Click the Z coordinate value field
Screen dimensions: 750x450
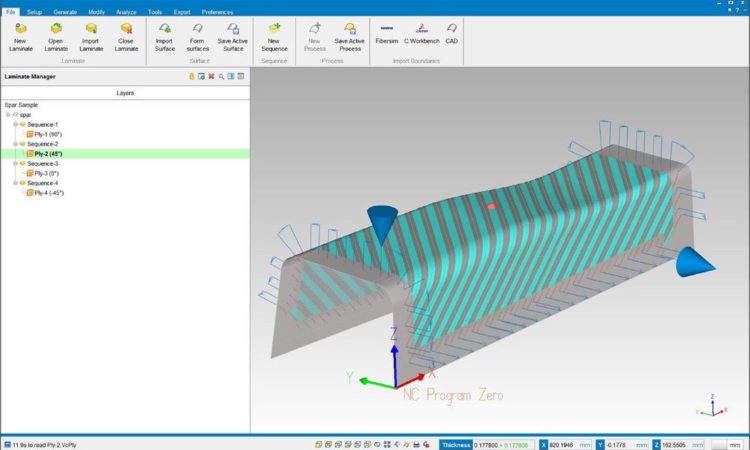point(683,445)
